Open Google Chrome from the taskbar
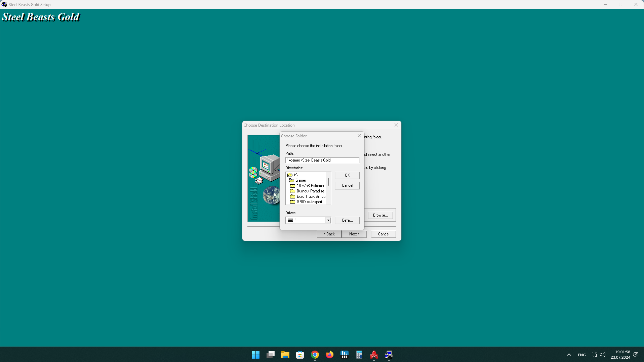The width and height of the screenshot is (644, 362). tap(315, 355)
